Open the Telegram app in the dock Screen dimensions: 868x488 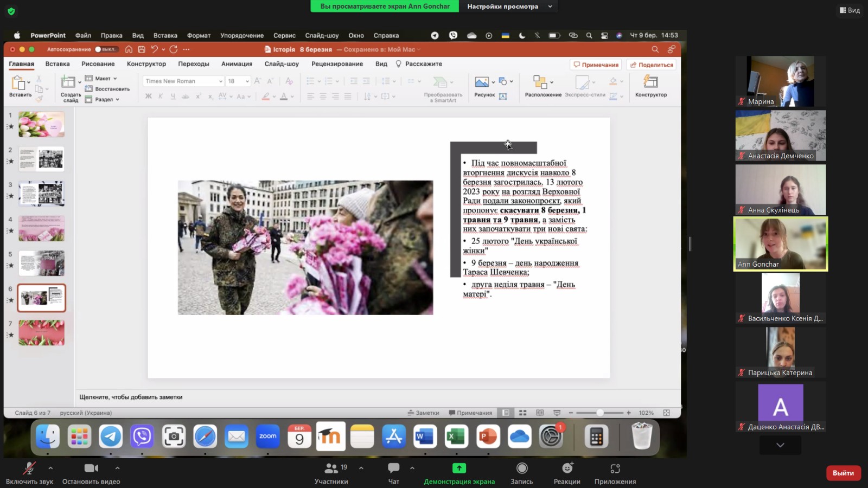111,436
